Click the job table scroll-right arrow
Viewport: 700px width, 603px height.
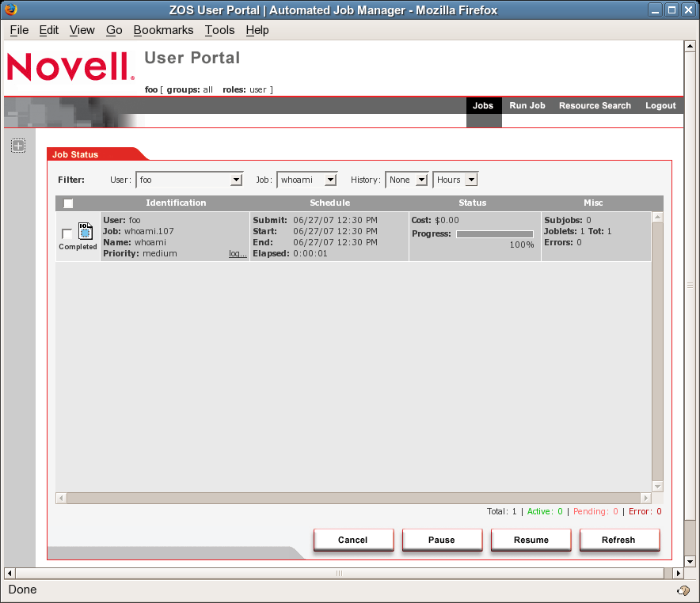[645, 498]
